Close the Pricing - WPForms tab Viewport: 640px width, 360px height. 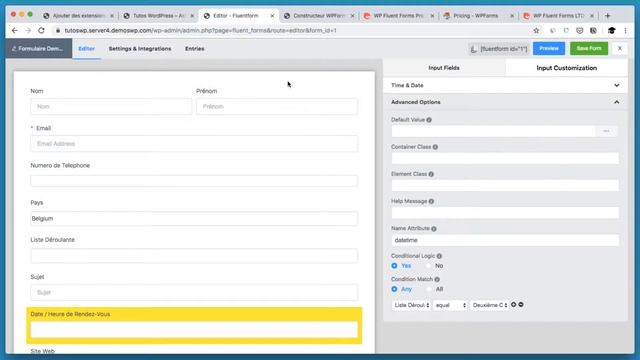click(x=512, y=16)
